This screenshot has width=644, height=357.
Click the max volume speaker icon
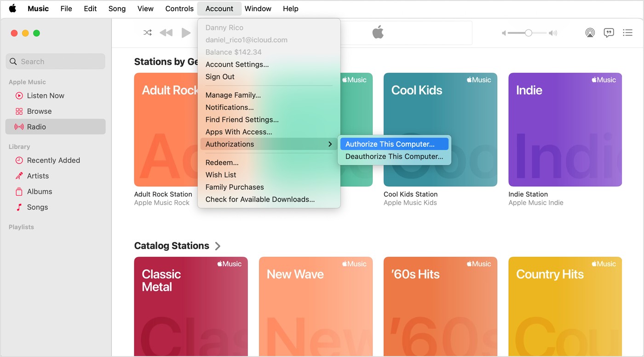pos(553,33)
